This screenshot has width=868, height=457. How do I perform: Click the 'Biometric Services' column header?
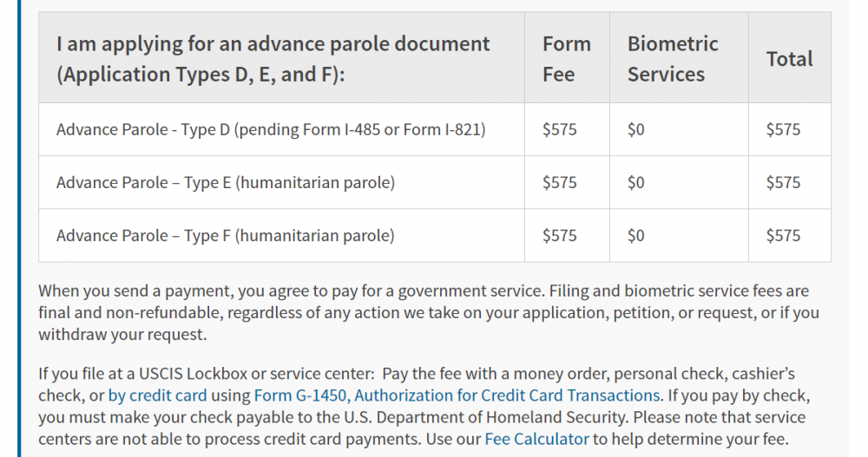(x=673, y=59)
